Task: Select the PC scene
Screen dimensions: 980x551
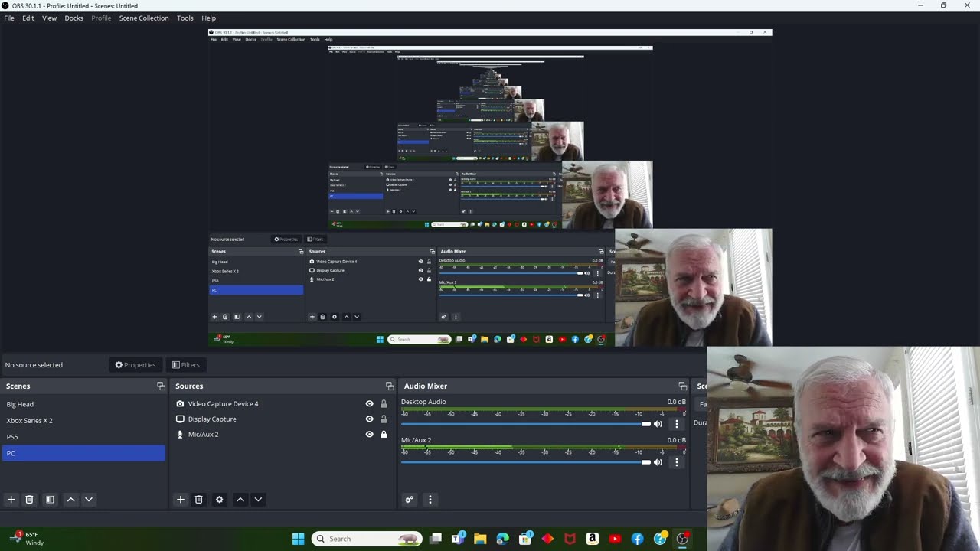Action: [83, 453]
